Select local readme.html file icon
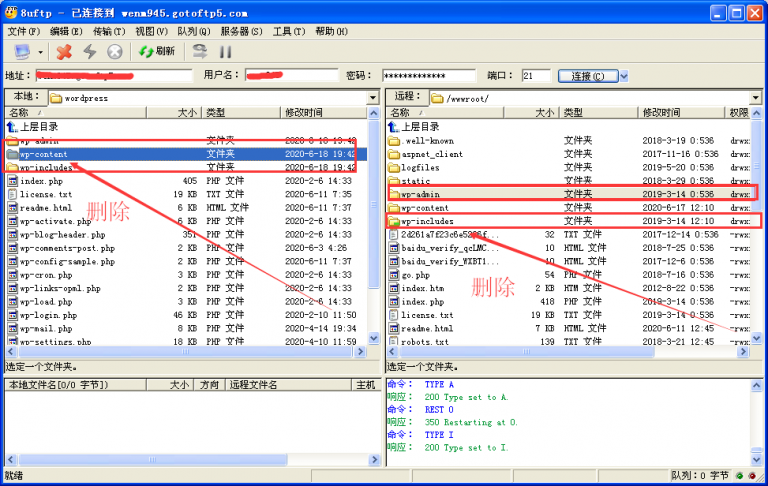 point(13,208)
